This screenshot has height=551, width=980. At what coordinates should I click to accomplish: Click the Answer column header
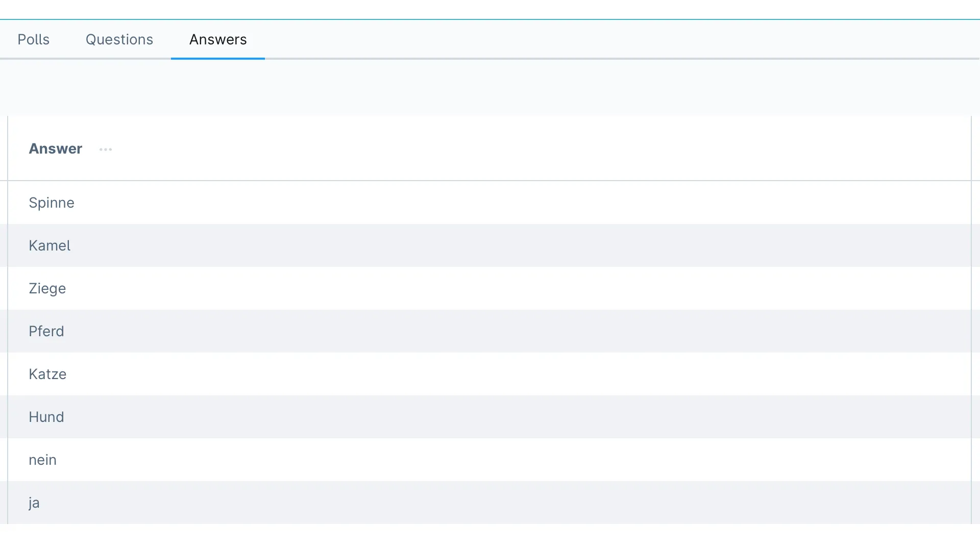56,148
